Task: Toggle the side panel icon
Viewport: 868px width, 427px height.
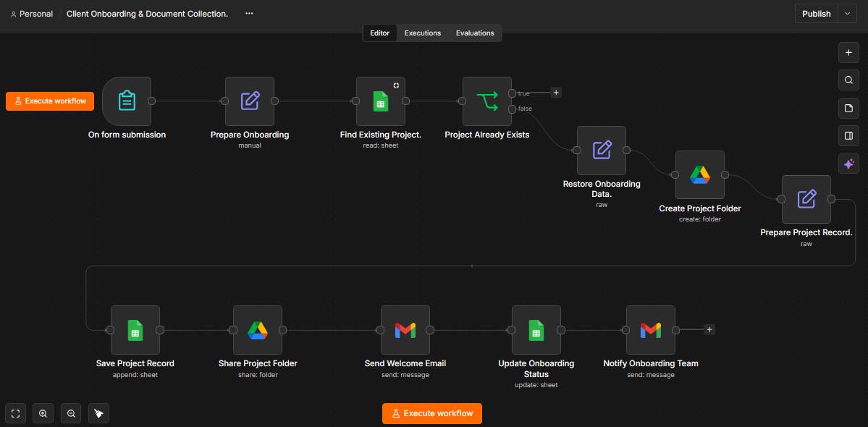Action: coord(848,135)
